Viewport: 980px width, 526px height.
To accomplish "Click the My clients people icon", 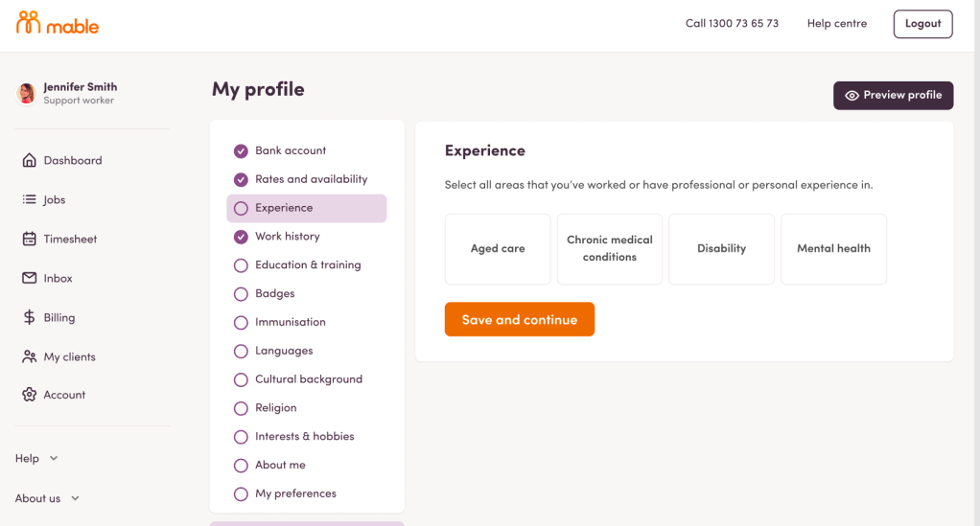I will 29,357.
